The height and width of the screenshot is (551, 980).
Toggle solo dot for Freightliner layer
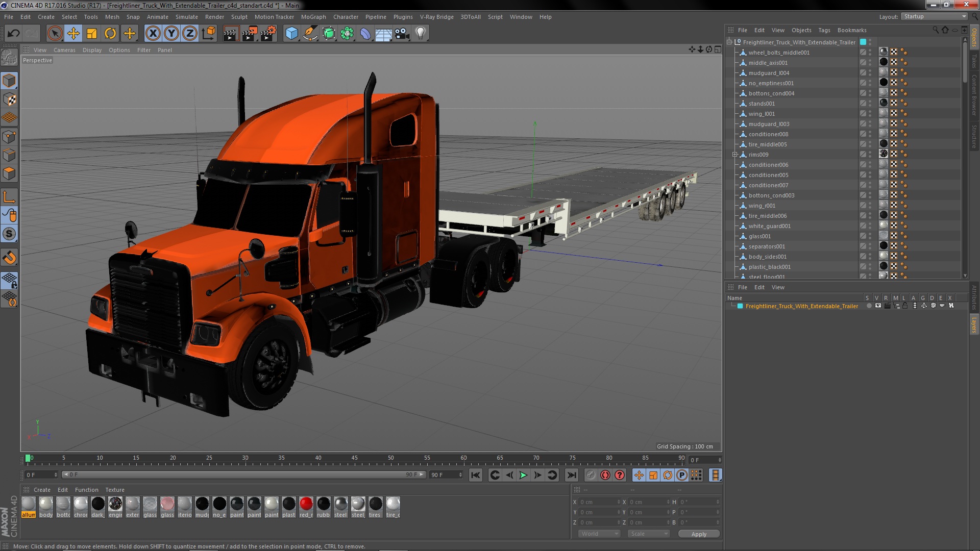coord(869,306)
